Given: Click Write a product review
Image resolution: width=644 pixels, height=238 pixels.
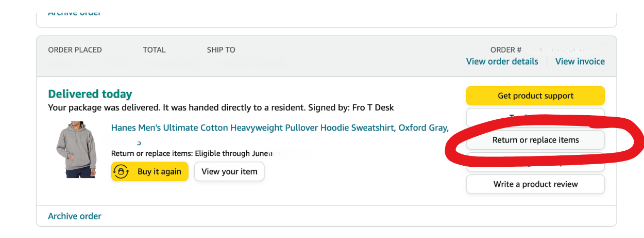Looking at the screenshot, I should tap(535, 184).
